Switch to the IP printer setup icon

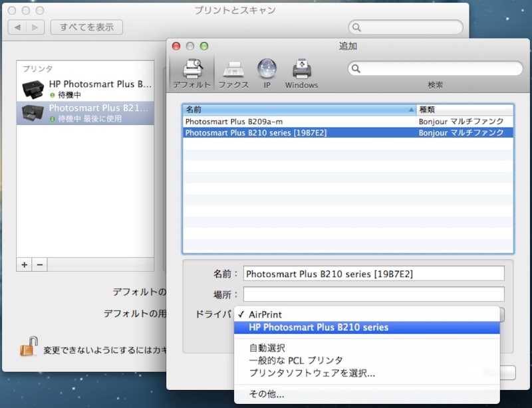click(x=267, y=70)
